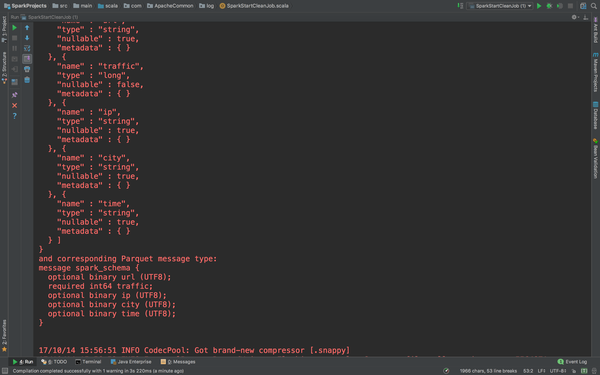Open help with the blue question mark
The width and height of the screenshot is (600, 375).
click(x=15, y=116)
